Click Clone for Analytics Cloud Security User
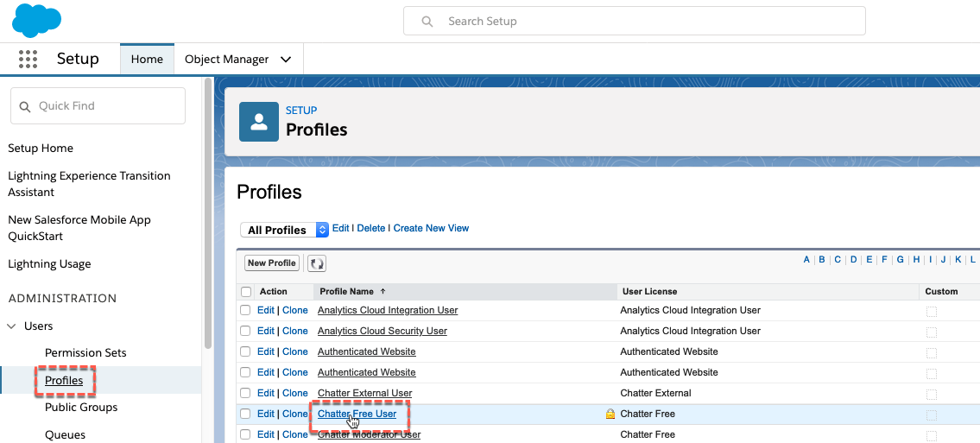The height and width of the screenshot is (443, 980). tap(295, 331)
